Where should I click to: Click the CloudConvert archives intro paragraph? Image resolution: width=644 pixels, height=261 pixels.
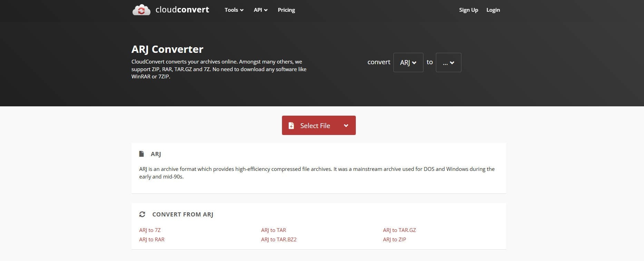coord(219,69)
